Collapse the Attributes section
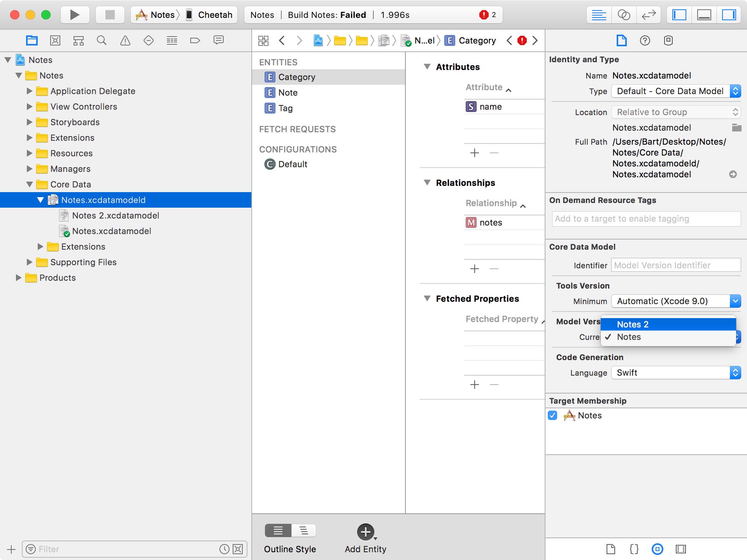This screenshot has height=560, width=747. [427, 66]
